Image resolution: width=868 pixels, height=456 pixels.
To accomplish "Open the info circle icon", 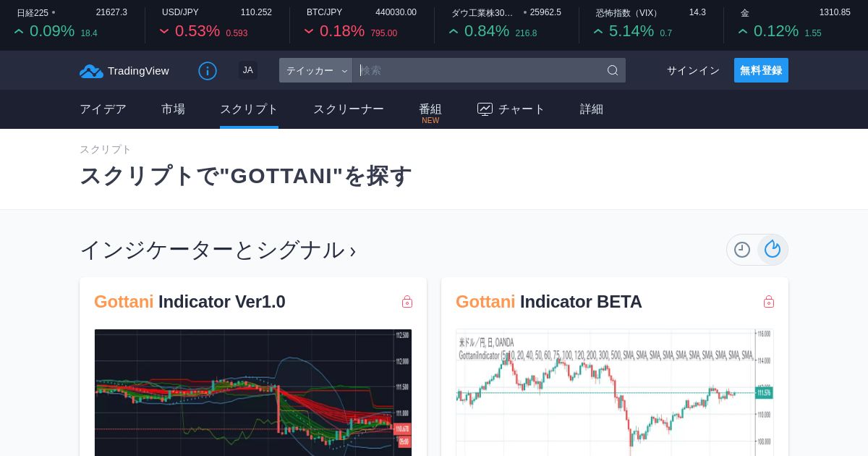I will [x=208, y=71].
